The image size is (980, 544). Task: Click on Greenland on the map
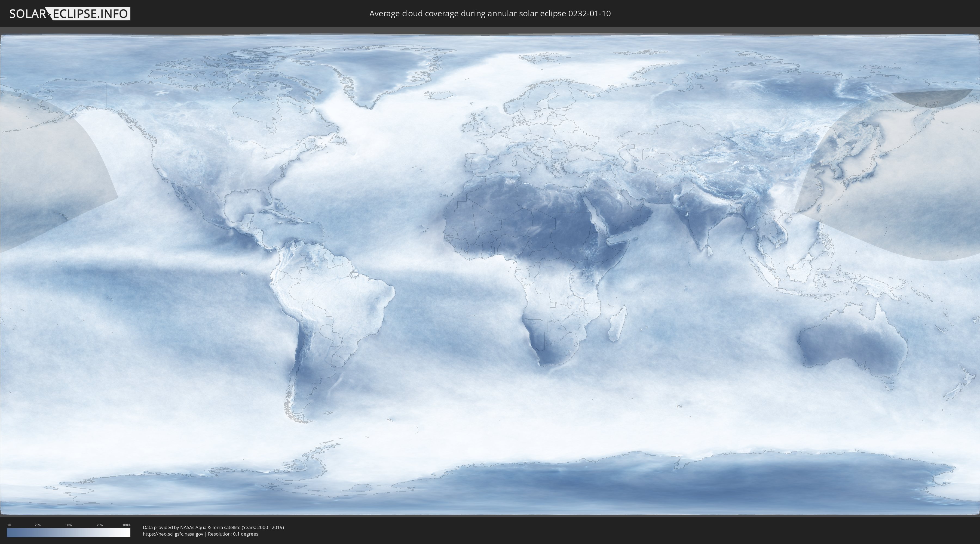coord(373,69)
